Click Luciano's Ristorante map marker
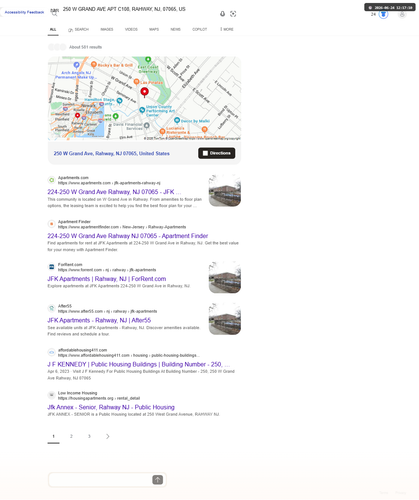 [162, 131]
